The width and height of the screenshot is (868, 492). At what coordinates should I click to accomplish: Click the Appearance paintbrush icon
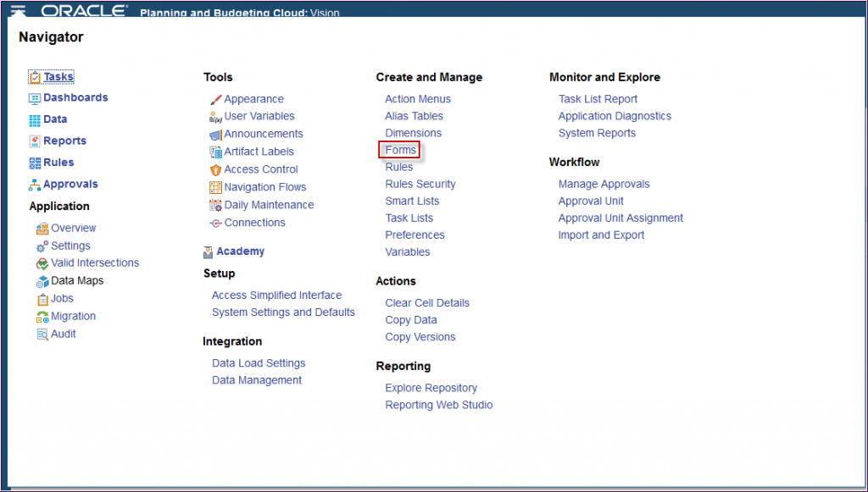click(215, 100)
